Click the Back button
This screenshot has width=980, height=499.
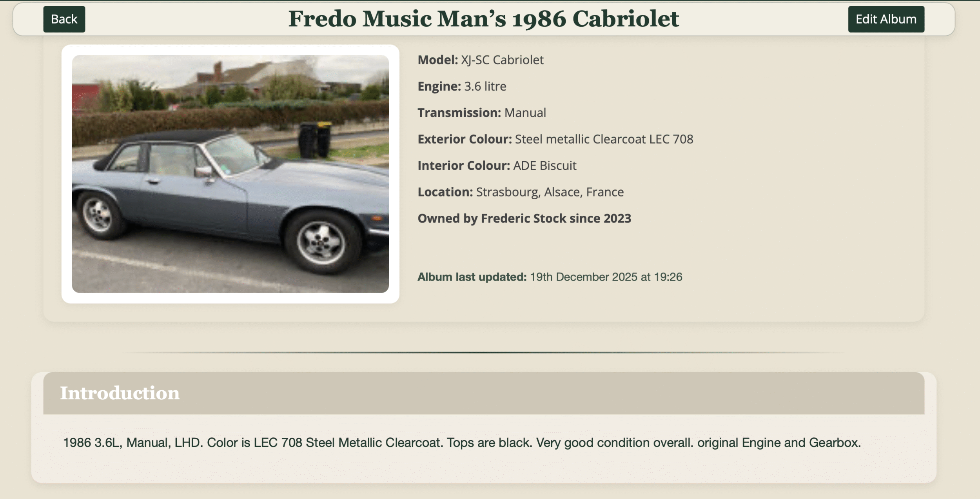(x=64, y=19)
